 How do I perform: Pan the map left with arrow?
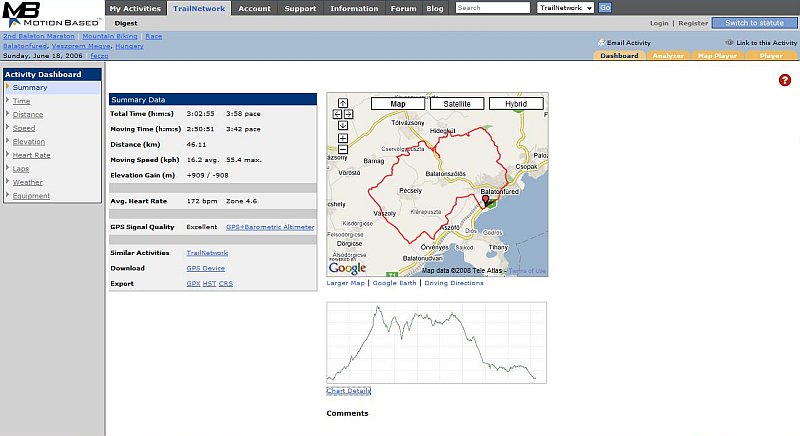(336, 114)
